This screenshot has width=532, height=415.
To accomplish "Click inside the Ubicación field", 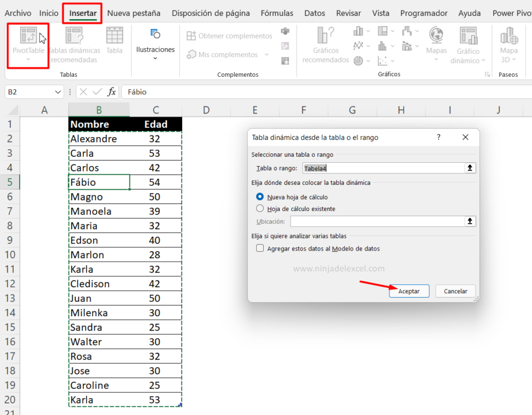I will pos(378,221).
